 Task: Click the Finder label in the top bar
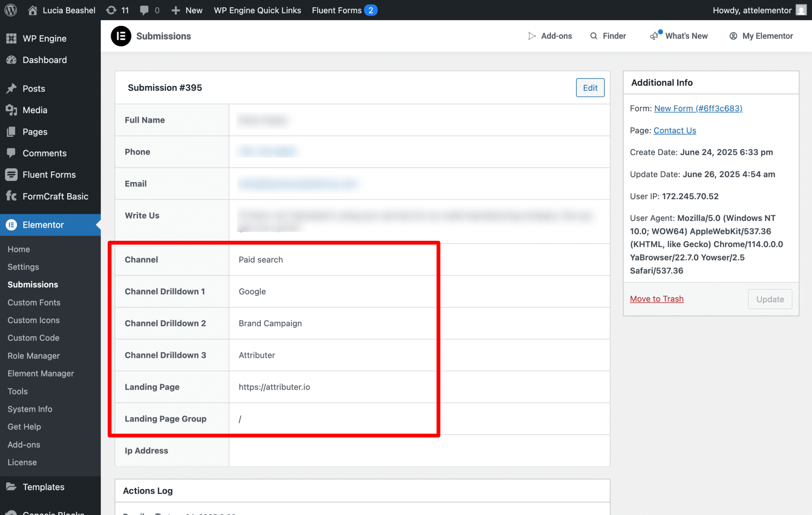pyautogui.click(x=614, y=36)
